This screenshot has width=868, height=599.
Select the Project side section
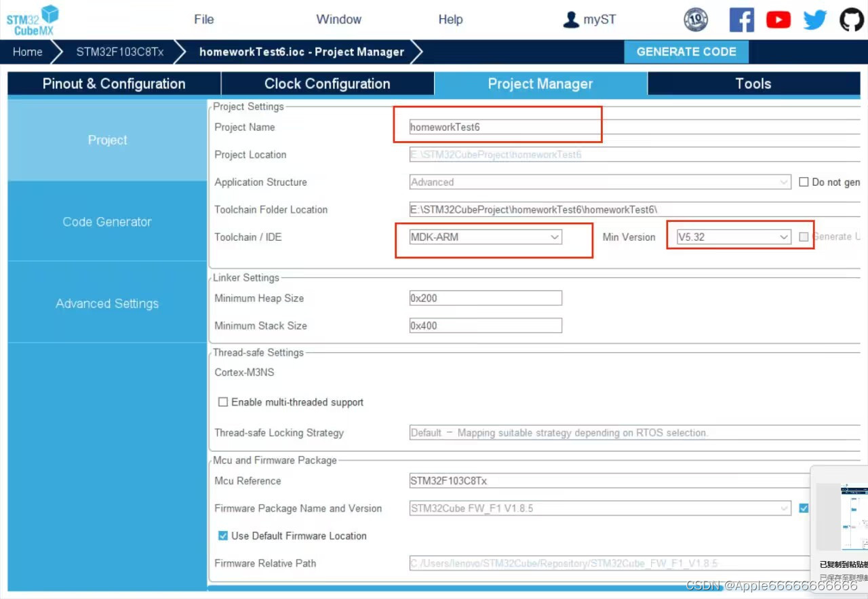107,140
